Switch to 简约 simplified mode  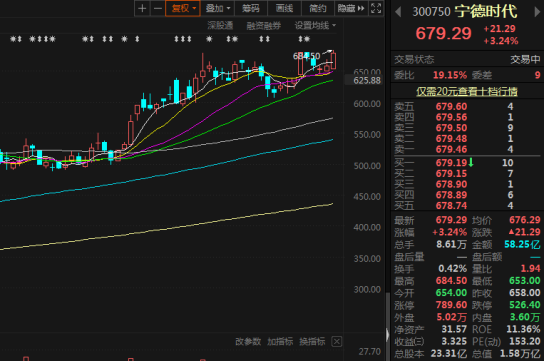click(318, 8)
